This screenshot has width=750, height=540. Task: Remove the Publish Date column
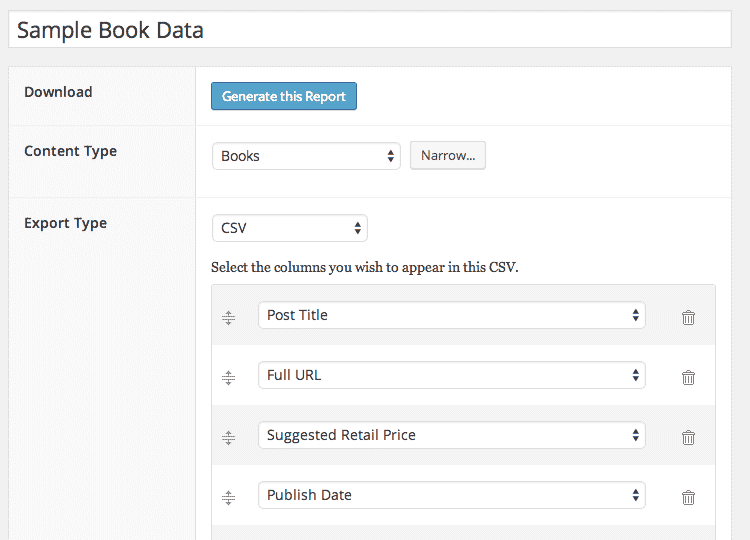tap(688, 497)
